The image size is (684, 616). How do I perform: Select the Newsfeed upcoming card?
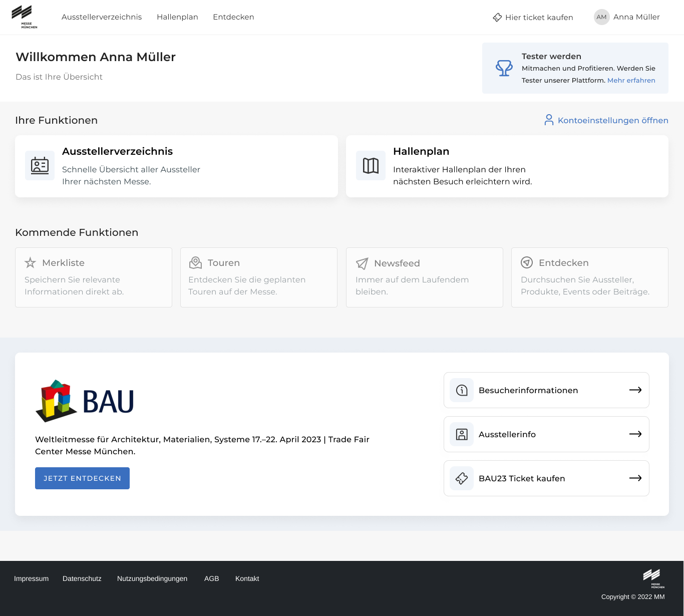click(x=425, y=277)
